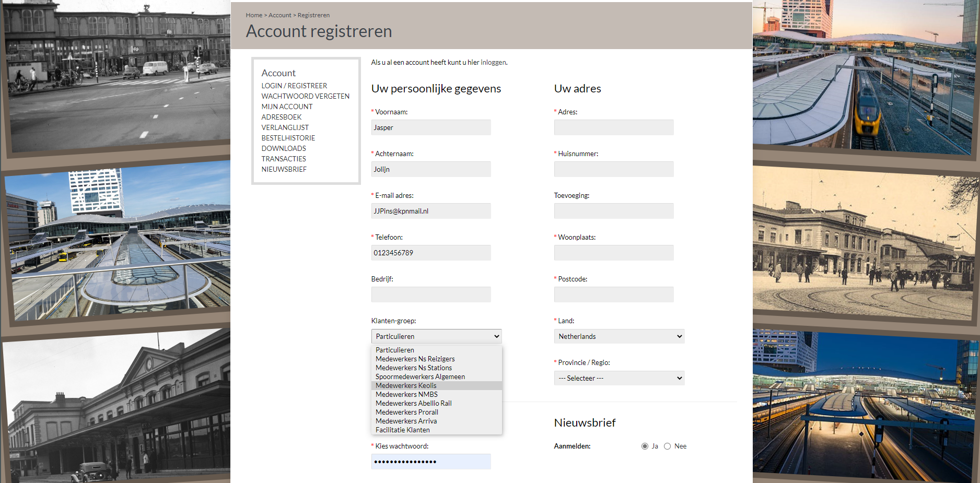Open DOWNLOADS in sidebar
Screen dimensions: 980x483
[284, 148]
